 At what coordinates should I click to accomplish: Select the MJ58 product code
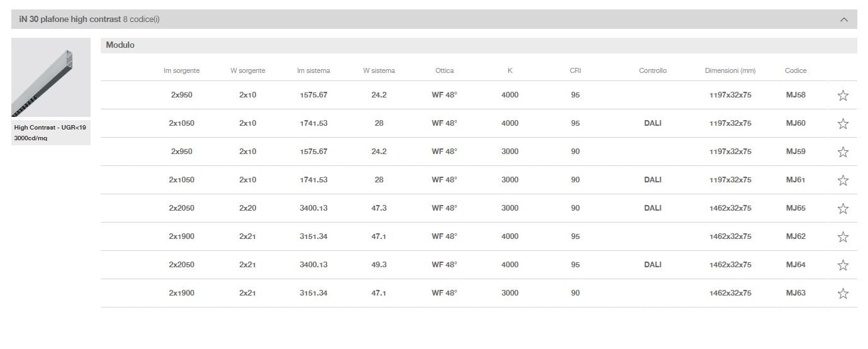click(796, 95)
